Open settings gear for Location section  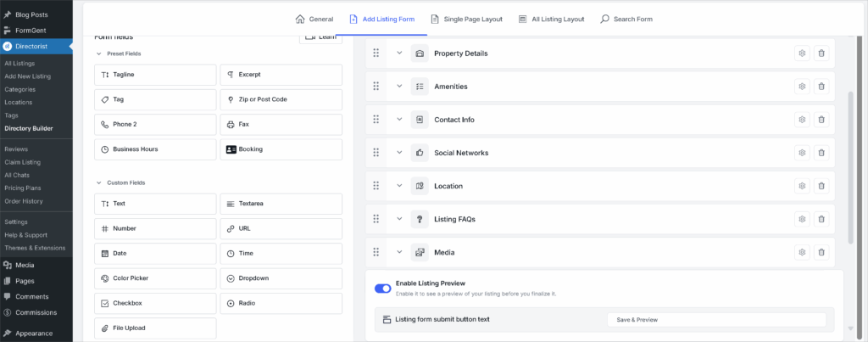point(801,186)
